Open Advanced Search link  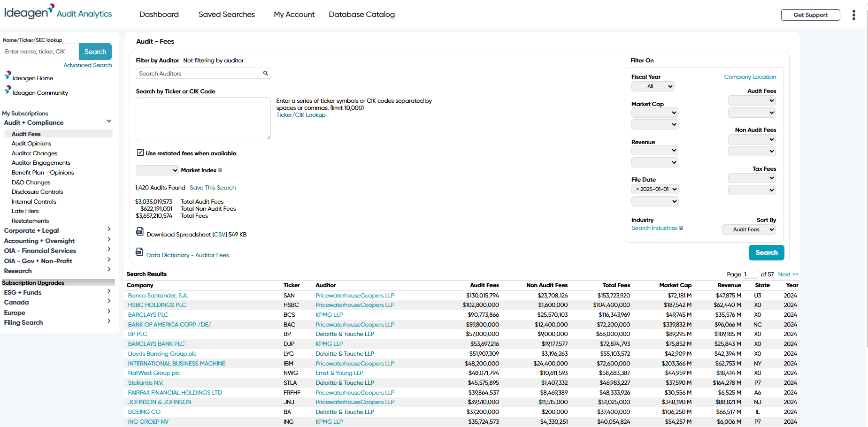pos(88,65)
